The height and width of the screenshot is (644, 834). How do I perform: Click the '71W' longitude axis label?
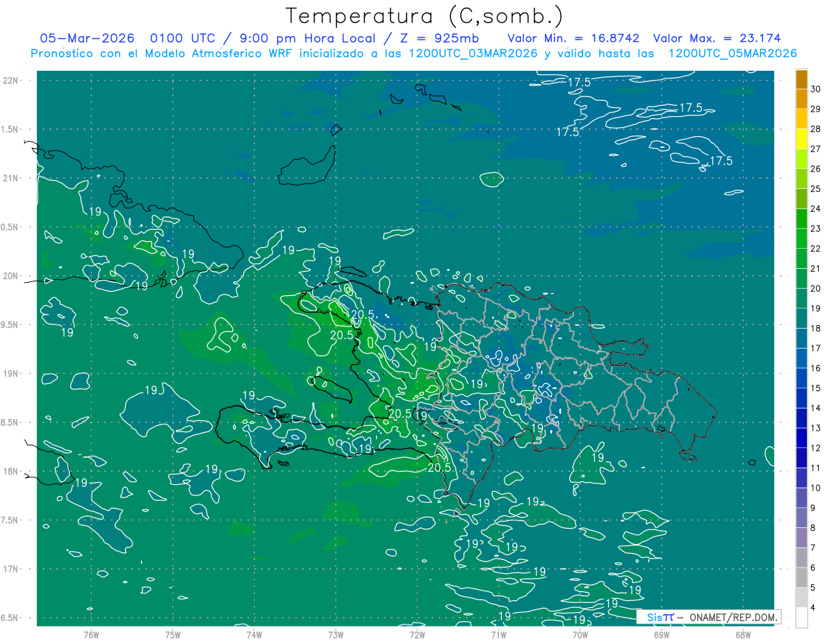[x=498, y=634]
